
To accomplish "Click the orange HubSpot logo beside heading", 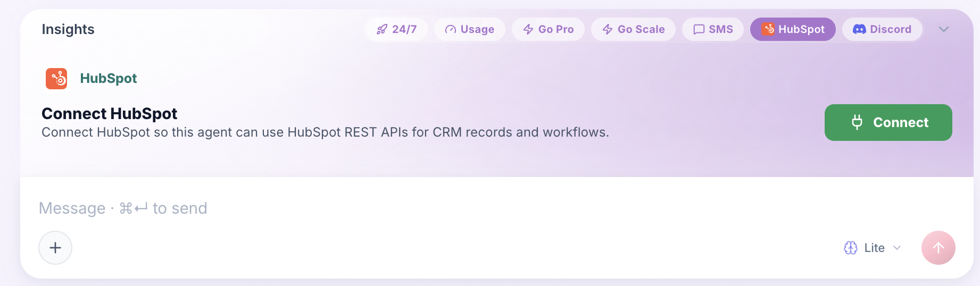I will pyautogui.click(x=56, y=79).
